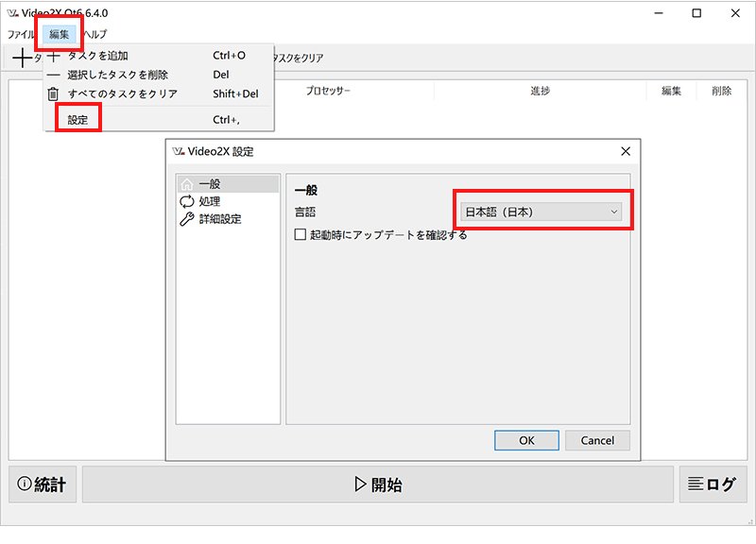Image resolution: width=756 pixels, height=544 pixels.
Task: Close the Video2X 設定 dialog
Action: (x=626, y=151)
